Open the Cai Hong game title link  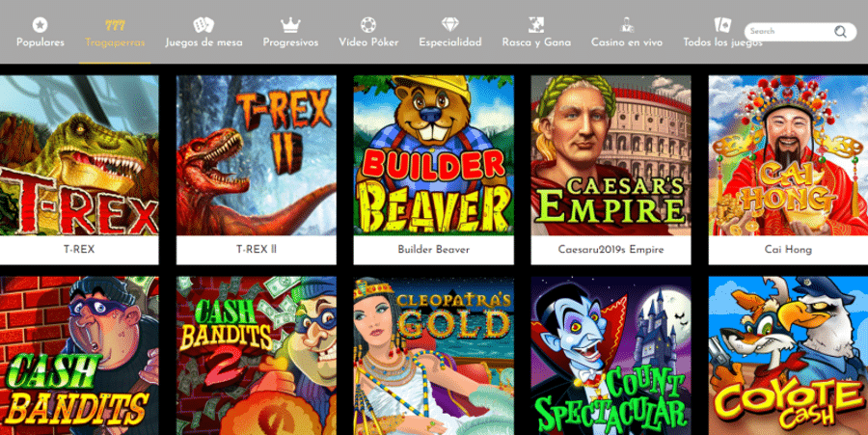click(788, 250)
